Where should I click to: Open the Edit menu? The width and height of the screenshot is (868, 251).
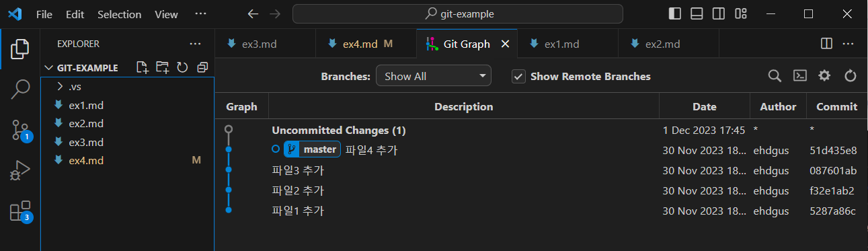click(x=75, y=14)
